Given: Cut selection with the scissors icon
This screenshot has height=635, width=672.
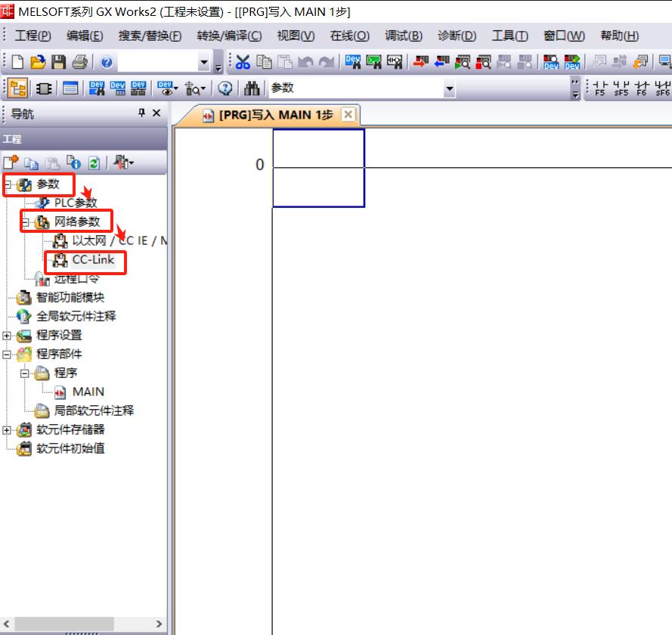Looking at the screenshot, I should click(243, 63).
